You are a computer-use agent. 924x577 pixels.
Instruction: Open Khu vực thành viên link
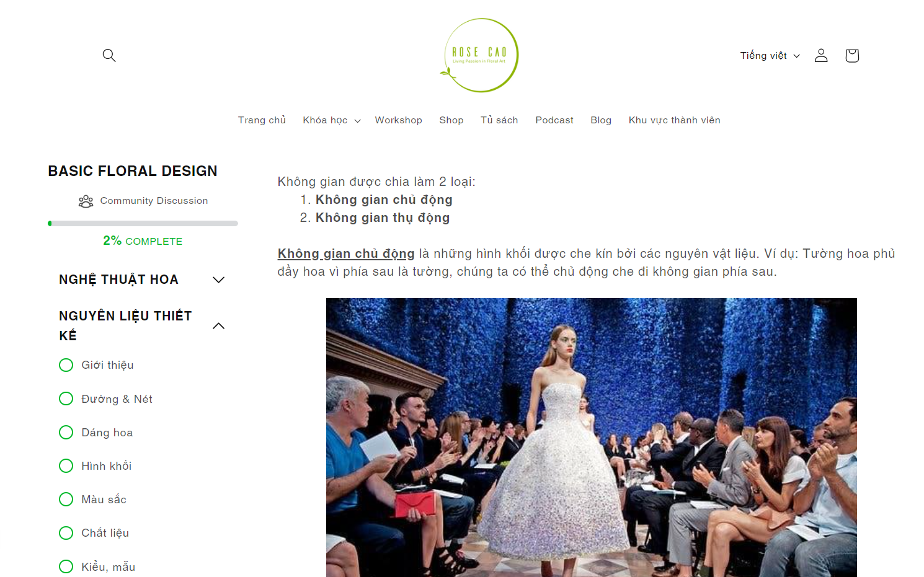tap(675, 120)
